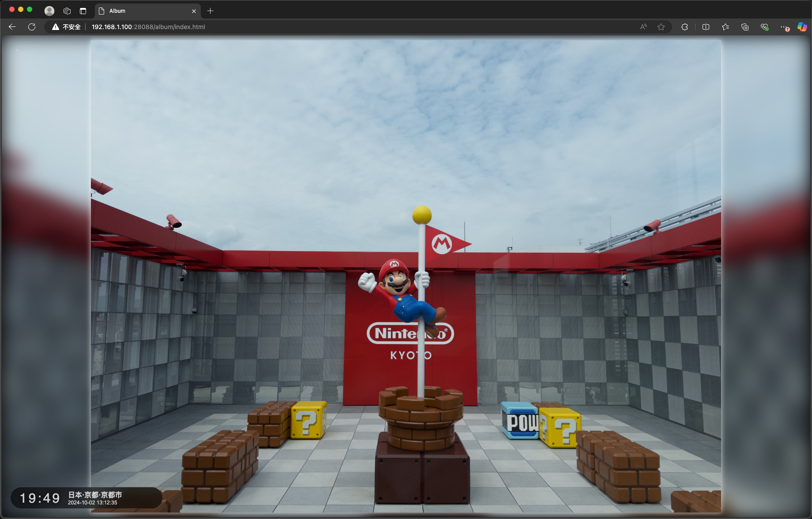
Task: Open the read aloud icon
Action: [x=643, y=27]
